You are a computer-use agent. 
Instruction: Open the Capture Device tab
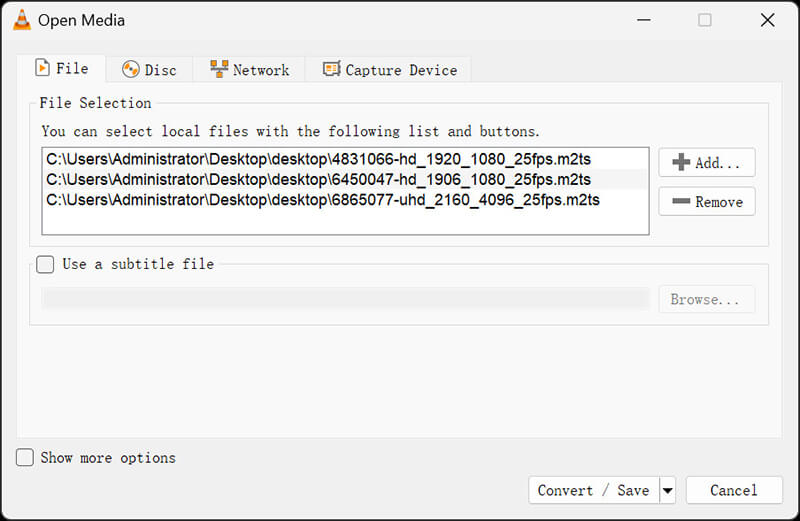coord(390,70)
